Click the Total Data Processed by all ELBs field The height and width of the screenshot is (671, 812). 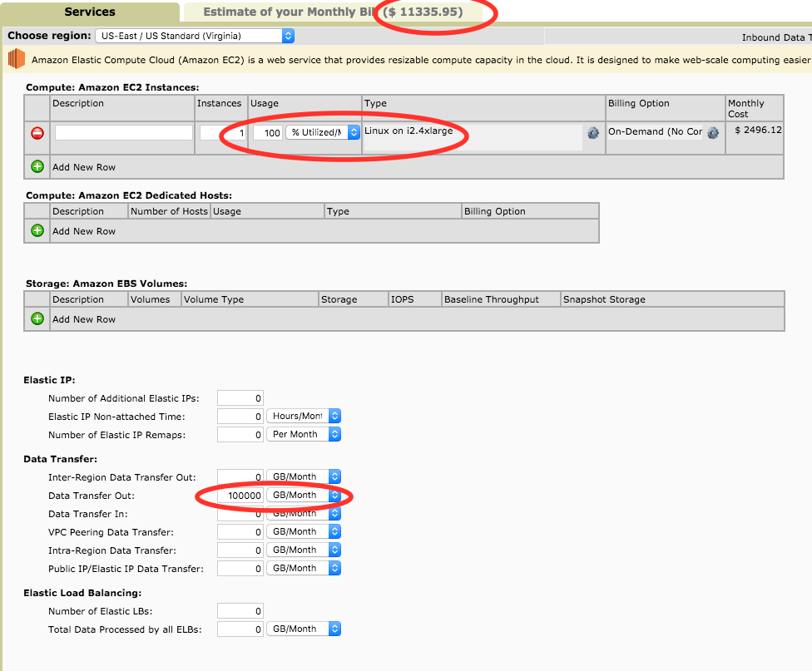[240, 629]
